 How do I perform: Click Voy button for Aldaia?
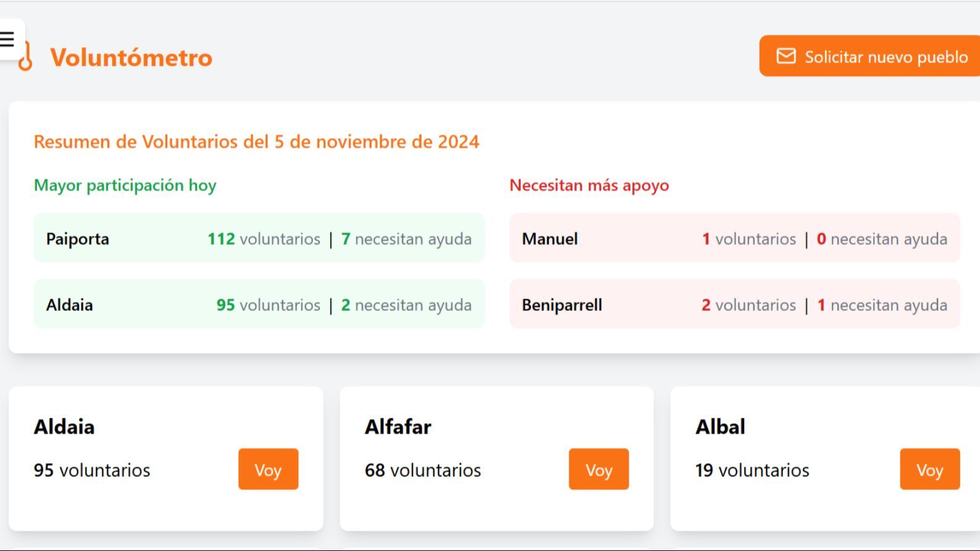pyautogui.click(x=267, y=470)
